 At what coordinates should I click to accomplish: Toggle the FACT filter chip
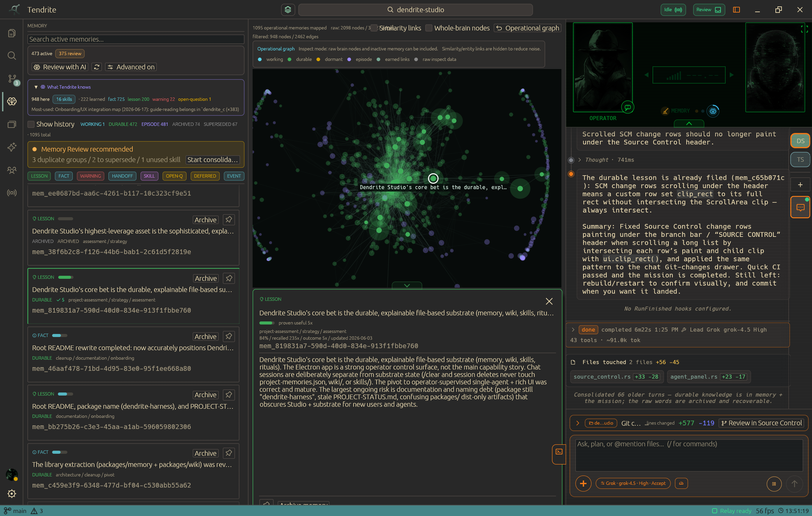point(64,176)
